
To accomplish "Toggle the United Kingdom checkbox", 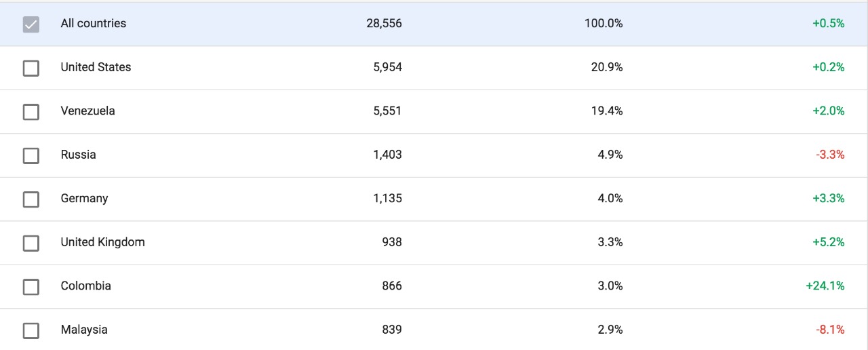I will point(31,243).
